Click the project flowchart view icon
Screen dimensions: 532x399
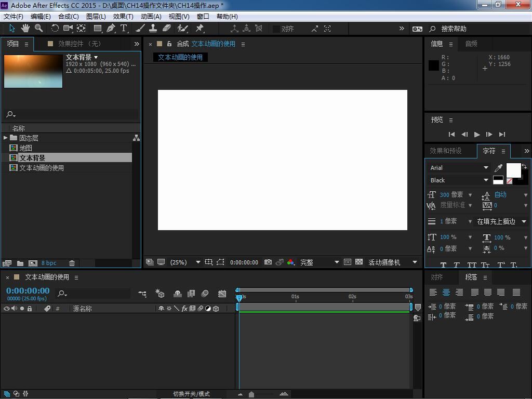pos(136,138)
